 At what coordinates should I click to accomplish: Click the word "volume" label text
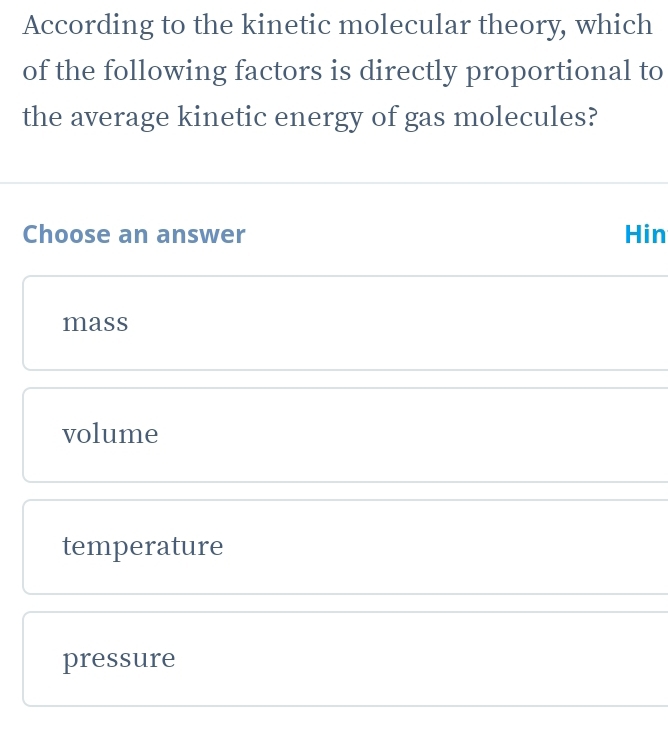coord(110,435)
